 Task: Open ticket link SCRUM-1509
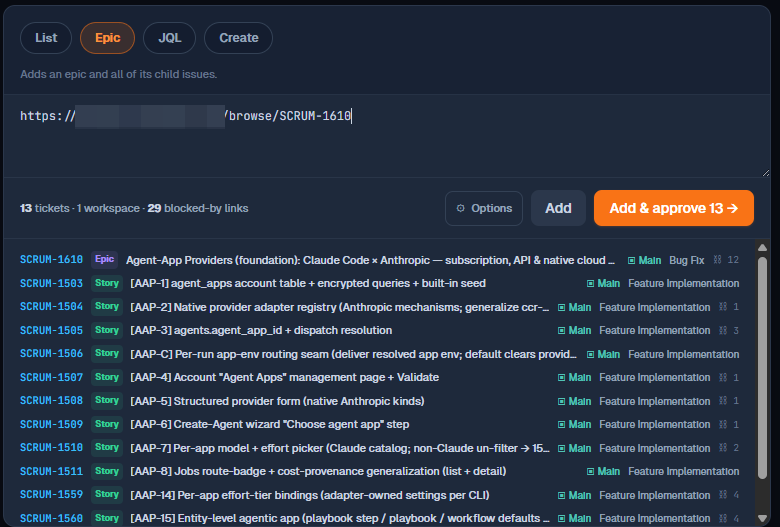(x=51, y=424)
